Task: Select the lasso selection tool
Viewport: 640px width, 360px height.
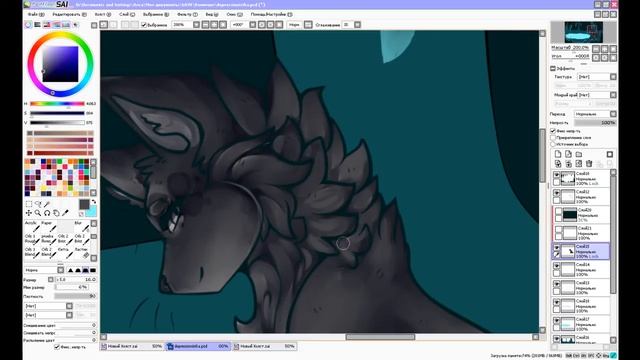Action: click(38, 204)
